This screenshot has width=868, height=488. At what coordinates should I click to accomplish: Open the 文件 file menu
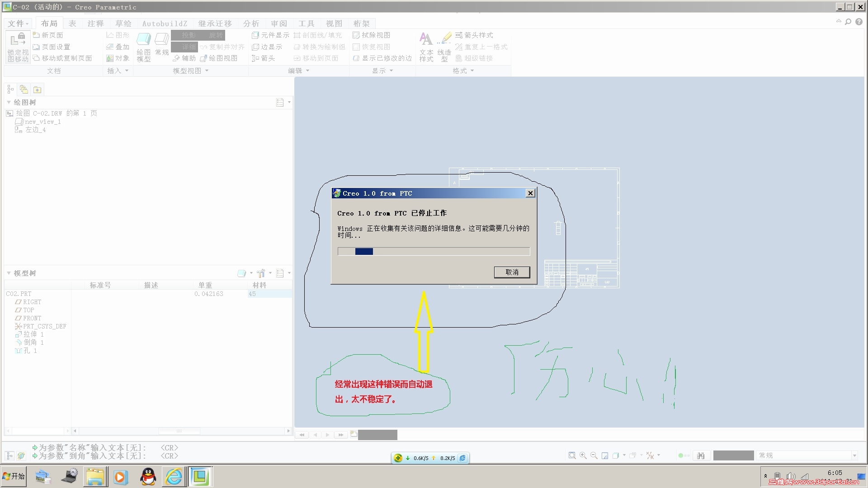(18, 23)
